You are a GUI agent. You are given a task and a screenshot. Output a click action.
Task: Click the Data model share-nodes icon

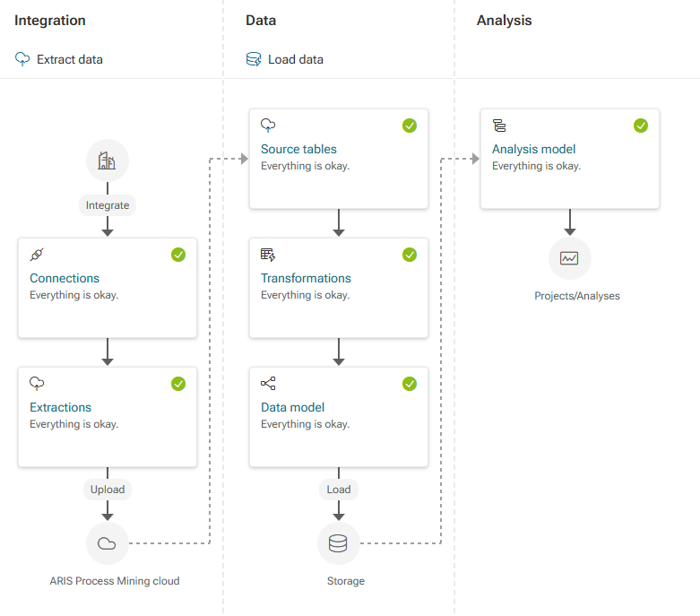pos(268,383)
